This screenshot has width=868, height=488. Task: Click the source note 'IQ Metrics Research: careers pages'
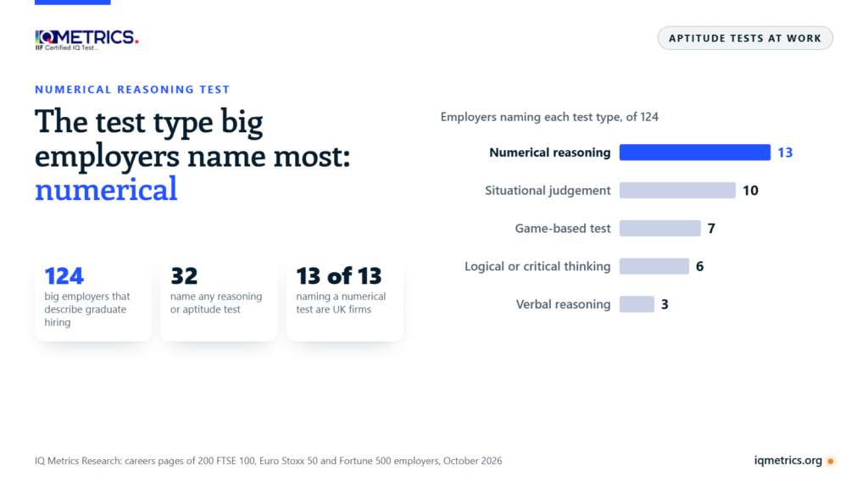[269, 461]
